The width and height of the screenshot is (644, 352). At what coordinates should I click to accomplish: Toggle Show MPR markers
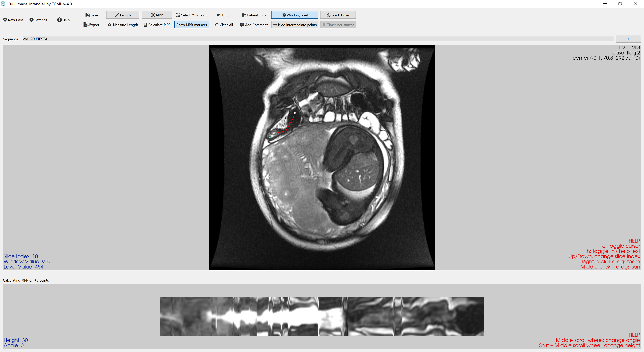point(192,25)
